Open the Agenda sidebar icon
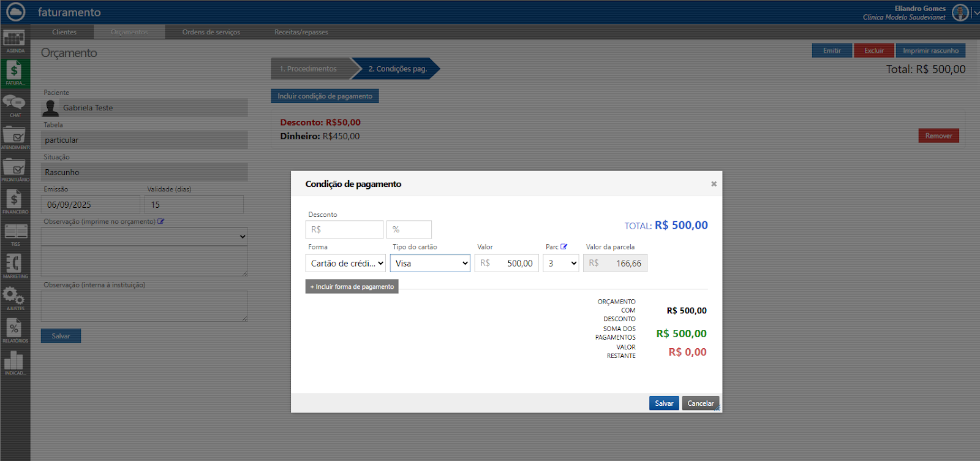The height and width of the screenshot is (461, 980). (15, 41)
